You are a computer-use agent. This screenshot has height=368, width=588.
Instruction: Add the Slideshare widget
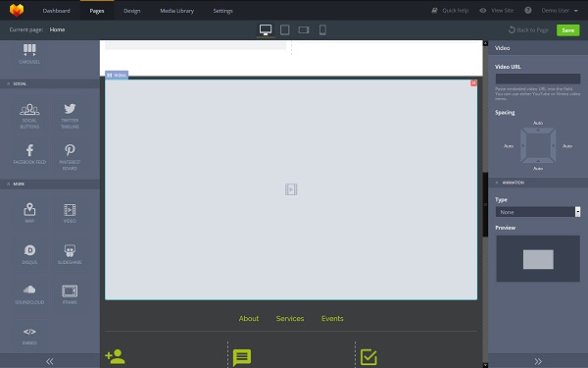pos(70,254)
